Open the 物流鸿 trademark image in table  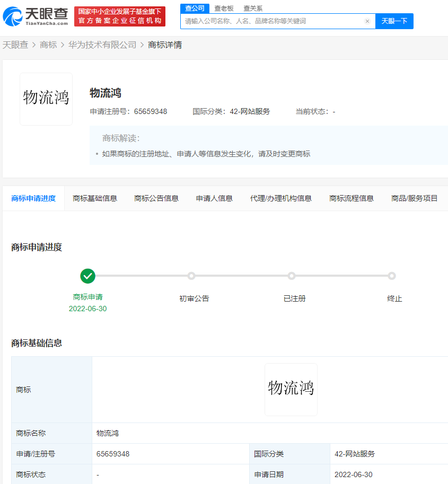(291, 389)
